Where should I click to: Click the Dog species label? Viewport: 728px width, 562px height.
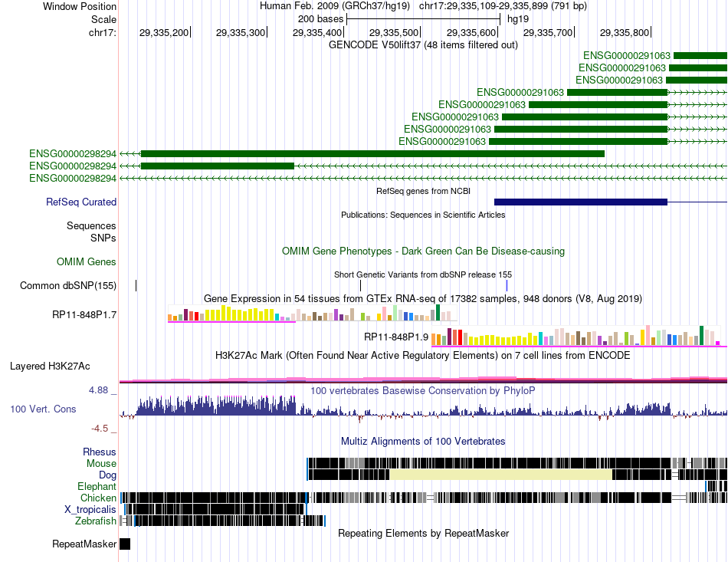107,475
